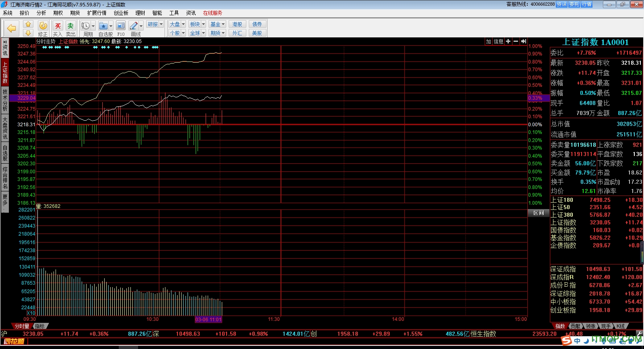Expand the 周期 period dropdown arrow
The image size is (644, 349).
click(93, 26)
